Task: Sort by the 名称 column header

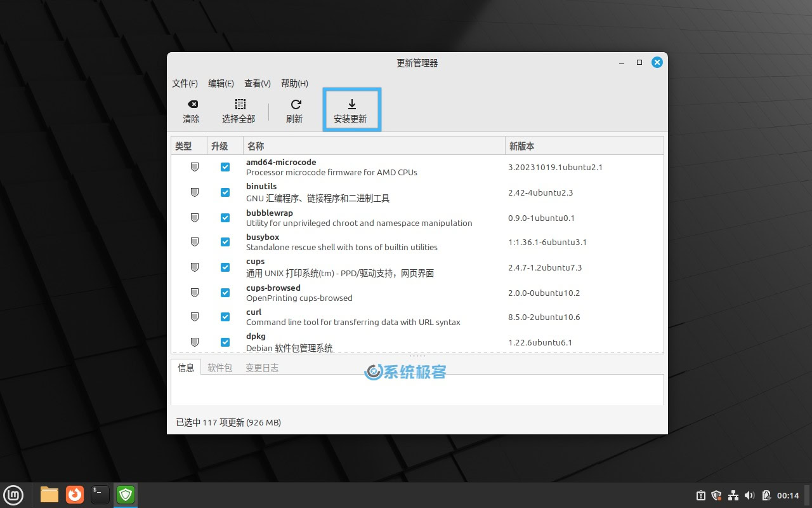Action: coord(374,146)
